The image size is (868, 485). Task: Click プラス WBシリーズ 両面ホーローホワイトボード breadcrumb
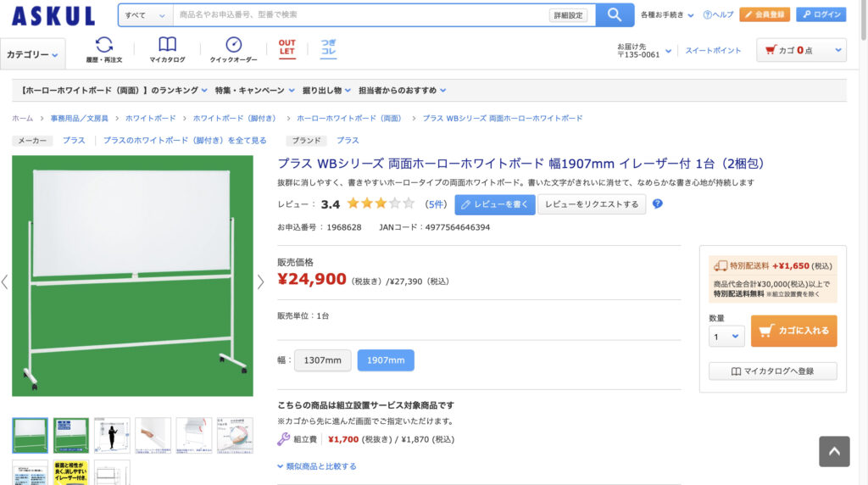tap(503, 119)
